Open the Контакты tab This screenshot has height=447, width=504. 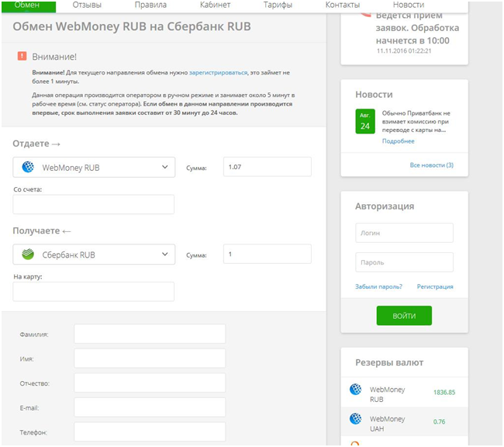tap(342, 5)
